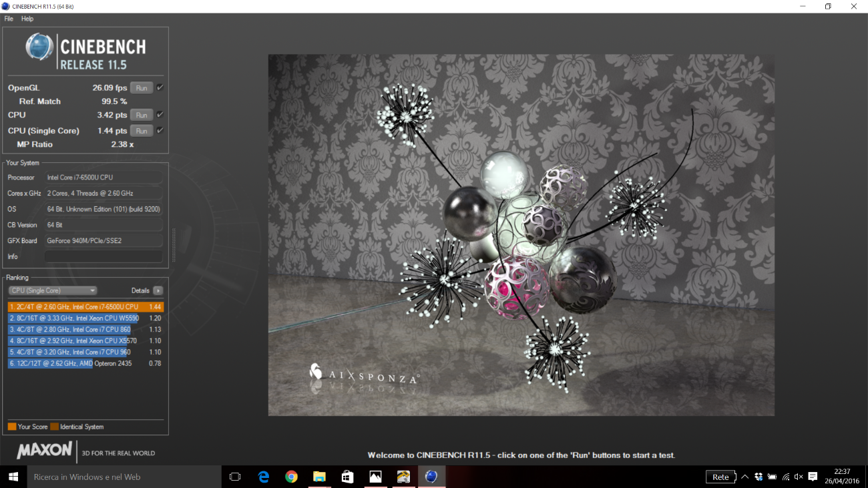Click the ranking Details arrow button
This screenshot has height=488, width=868.
[158, 290]
